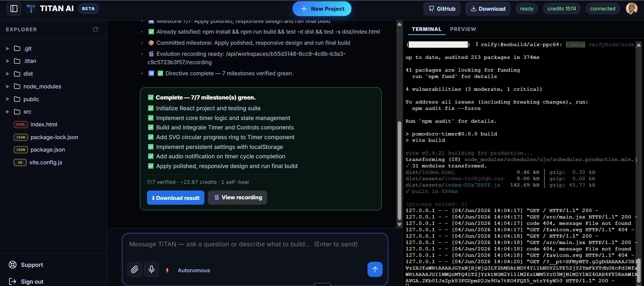
Task: Open the Support link
Action: tap(32, 265)
